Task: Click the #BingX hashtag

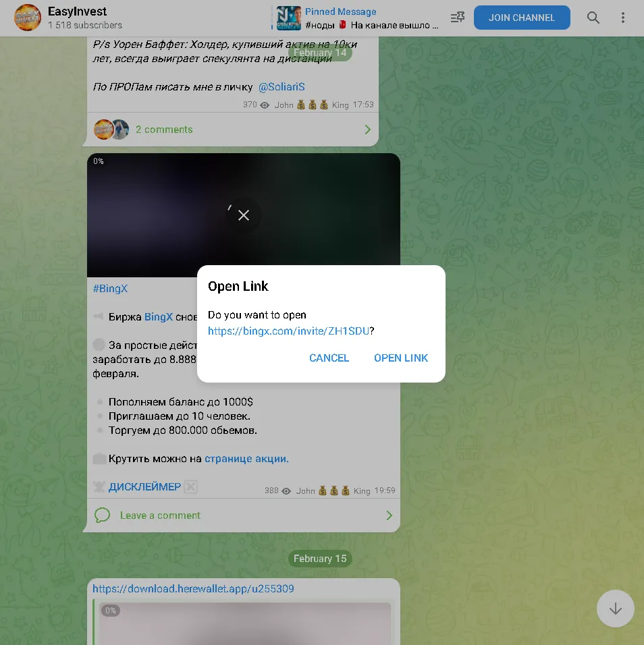Action: [110, 289]
